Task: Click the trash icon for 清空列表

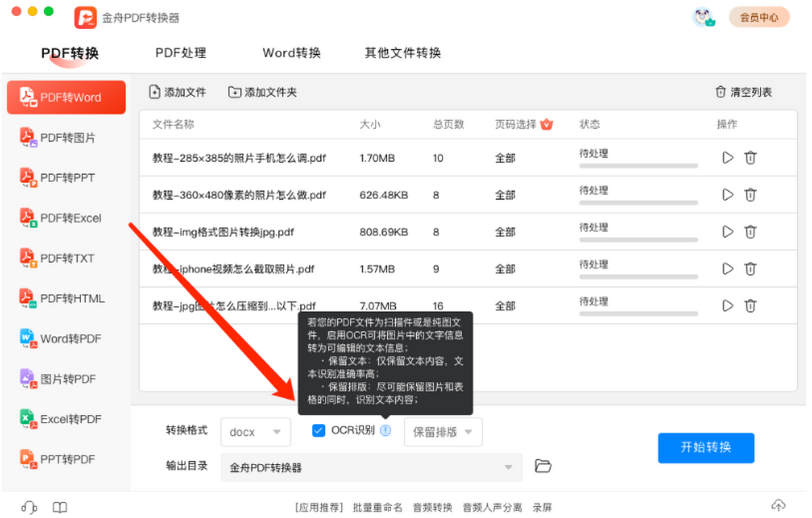Action: tap(720, 92)
